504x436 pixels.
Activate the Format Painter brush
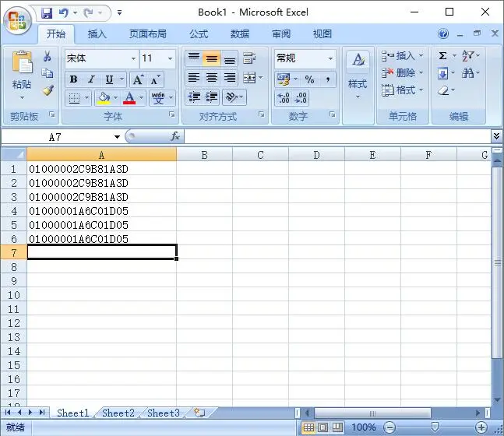[x=48, y=90]
